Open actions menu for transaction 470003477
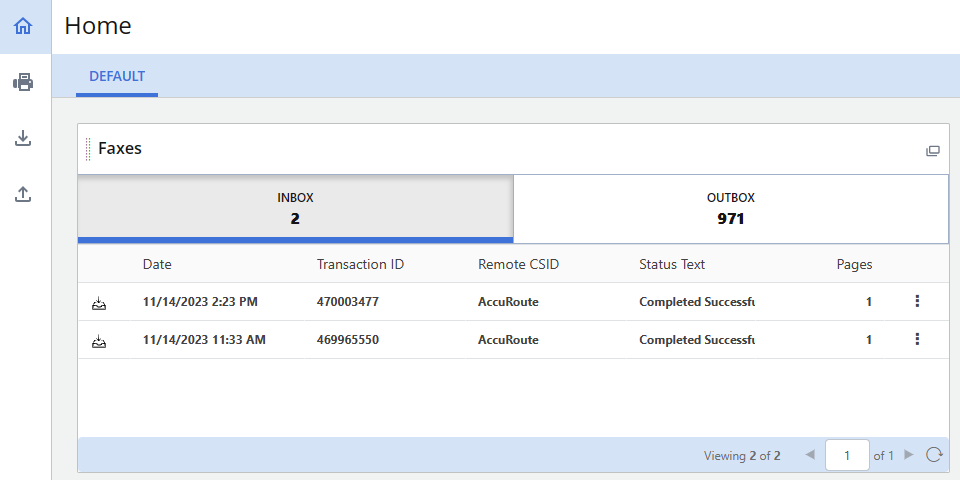960x480 pixels. tap(917, 301)
